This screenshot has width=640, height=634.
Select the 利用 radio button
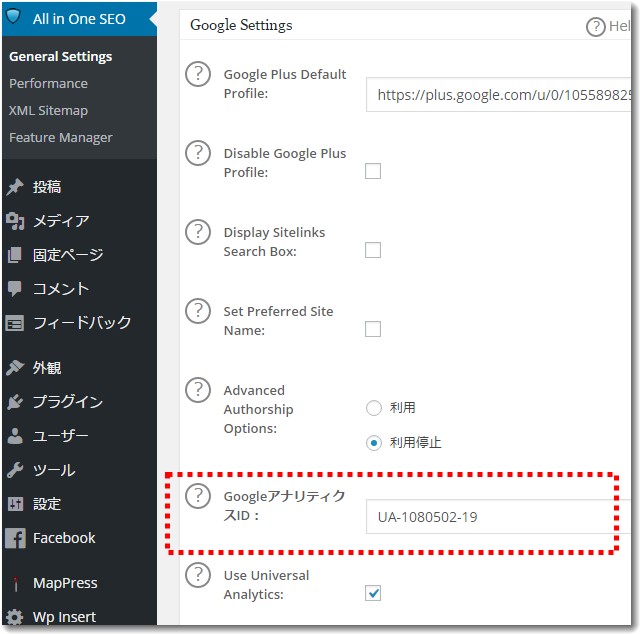pos(373,408)
